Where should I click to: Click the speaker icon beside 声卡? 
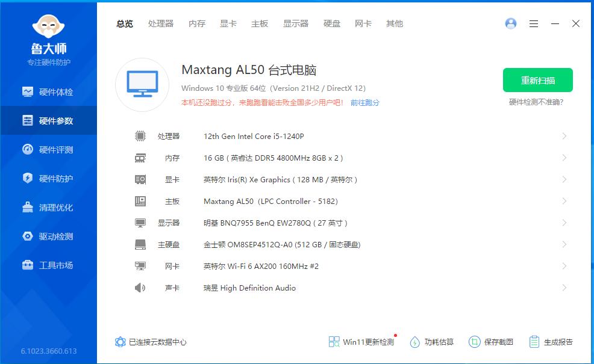[x=140, y=288]
